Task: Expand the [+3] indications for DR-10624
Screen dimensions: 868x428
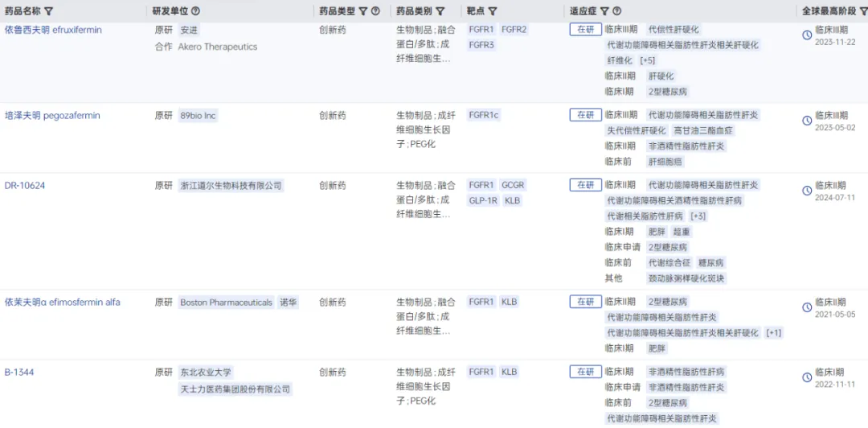Action: (698, 216)
